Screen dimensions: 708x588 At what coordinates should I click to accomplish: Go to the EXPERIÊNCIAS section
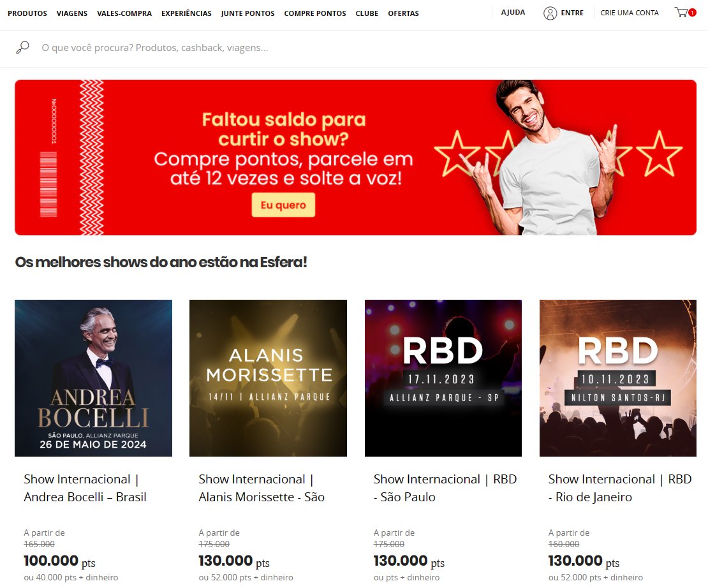click(x=186, y=13)
